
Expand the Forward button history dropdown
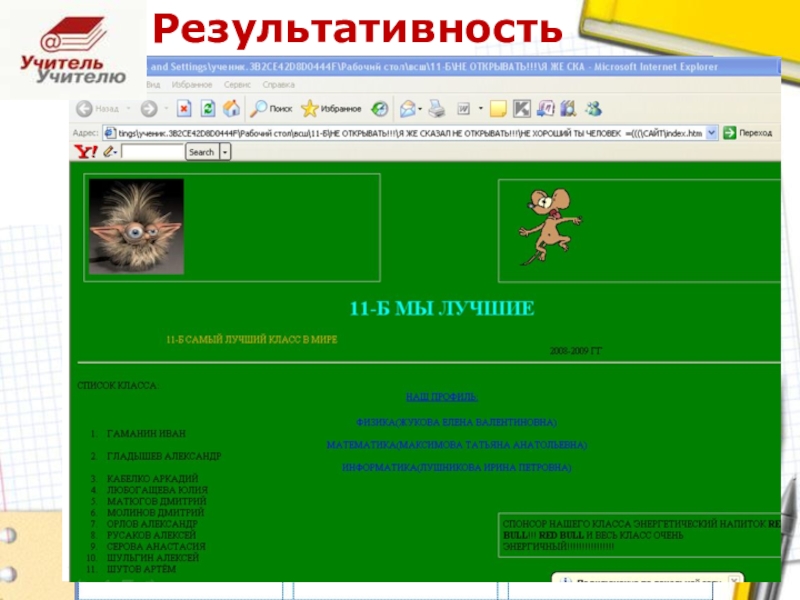click(x=166, y=109)
